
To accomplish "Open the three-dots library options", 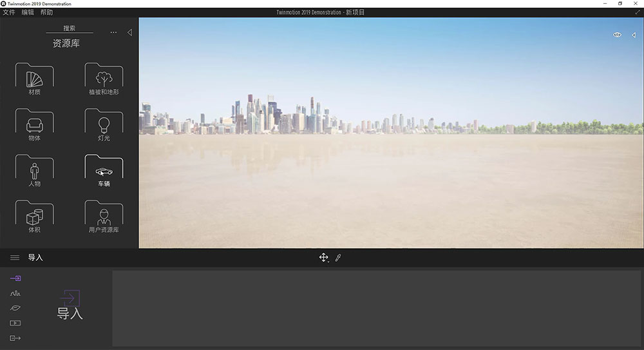I will pyautogui.click(x=113, y=32).
